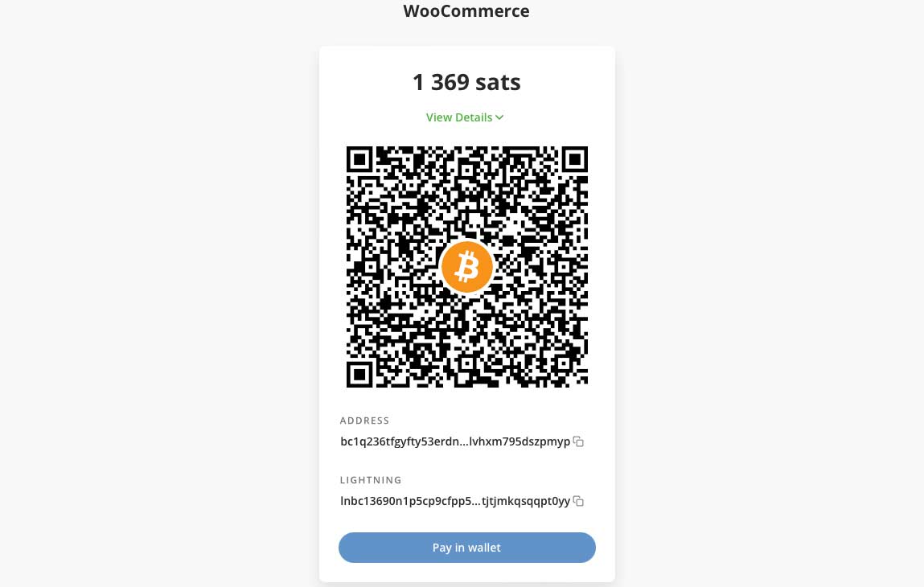The image size is (924, 587).
Task: Copy the Lightning invoice using its copy icon
Action: tap(578, 501)
